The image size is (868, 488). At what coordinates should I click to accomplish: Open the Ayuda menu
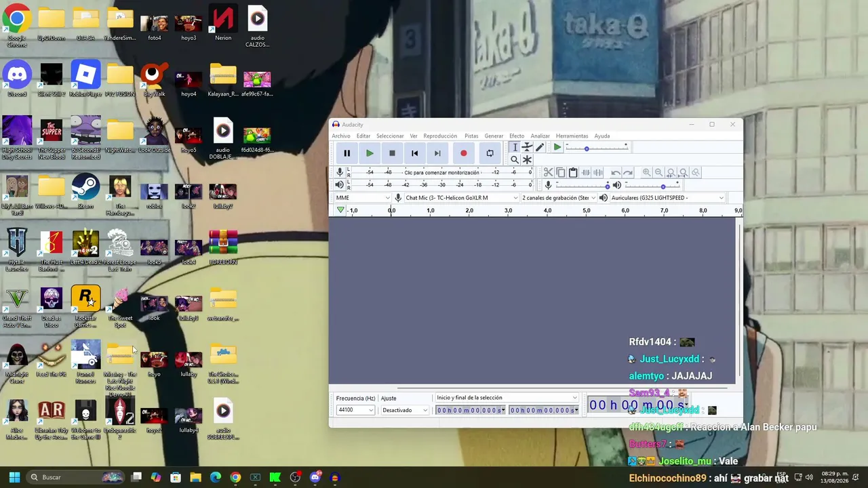[602, 136]
